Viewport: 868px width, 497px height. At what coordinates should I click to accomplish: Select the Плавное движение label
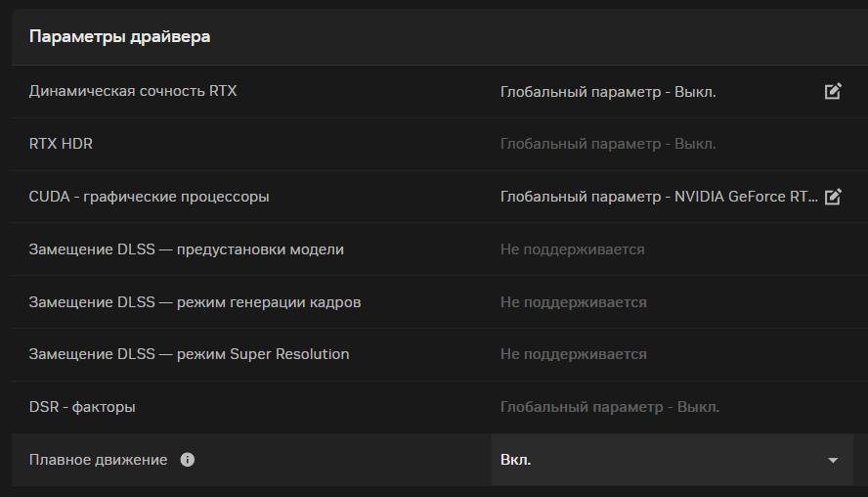(98, 460)
